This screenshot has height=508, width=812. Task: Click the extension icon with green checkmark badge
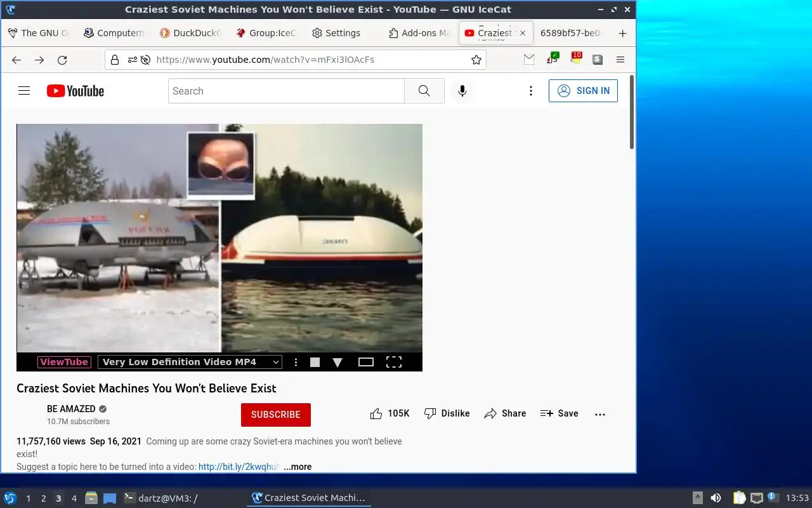tap(552, 58)
